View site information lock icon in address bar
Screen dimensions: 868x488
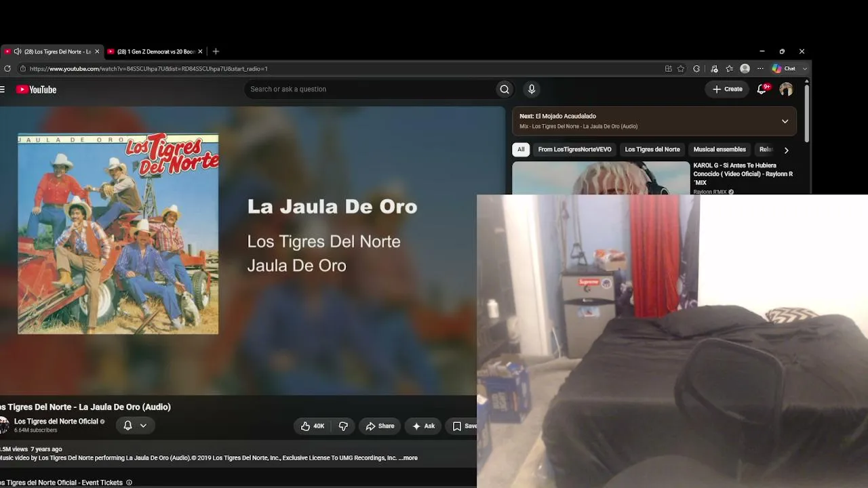tap(22, 68)
